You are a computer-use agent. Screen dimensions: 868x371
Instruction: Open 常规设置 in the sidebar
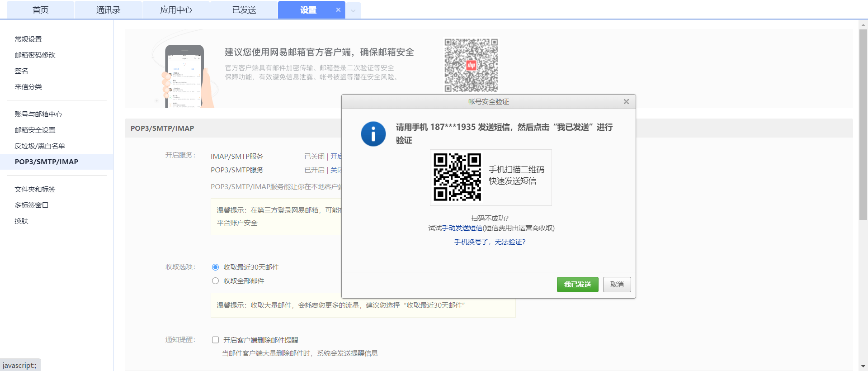pyautogui.click(x=28, y=39)
